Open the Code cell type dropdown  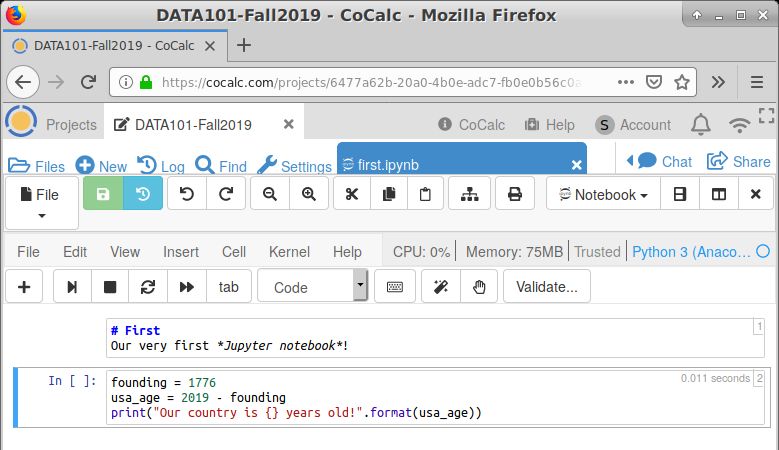click(312, 287)
